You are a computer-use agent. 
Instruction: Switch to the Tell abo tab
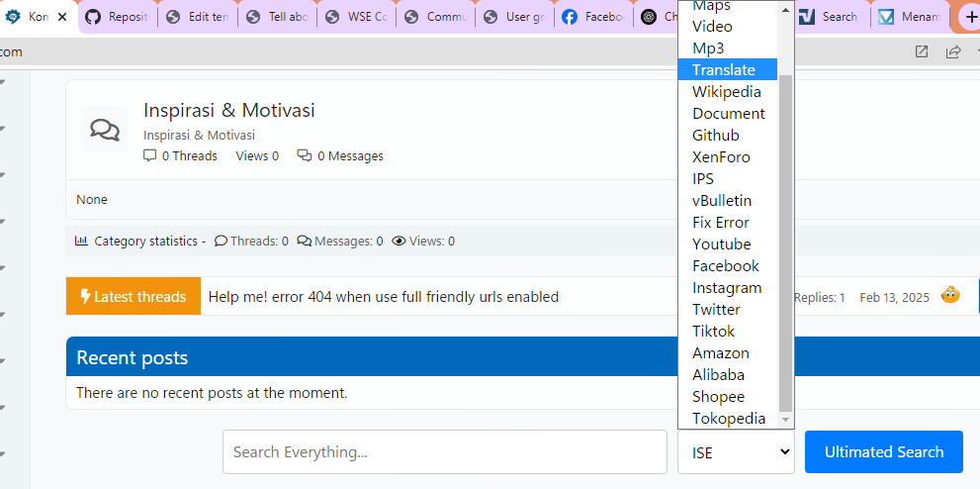[x=278, y=17]
